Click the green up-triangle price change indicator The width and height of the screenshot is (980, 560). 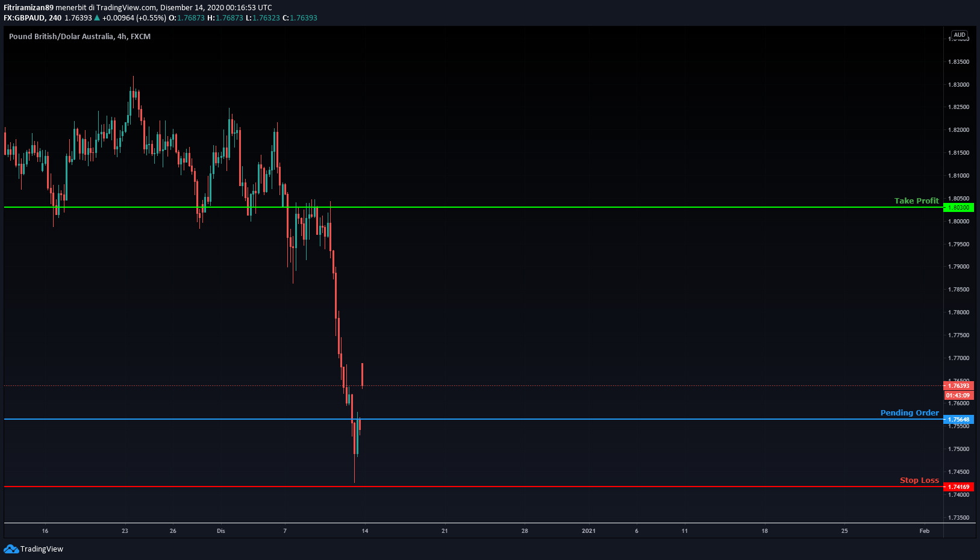97,18
